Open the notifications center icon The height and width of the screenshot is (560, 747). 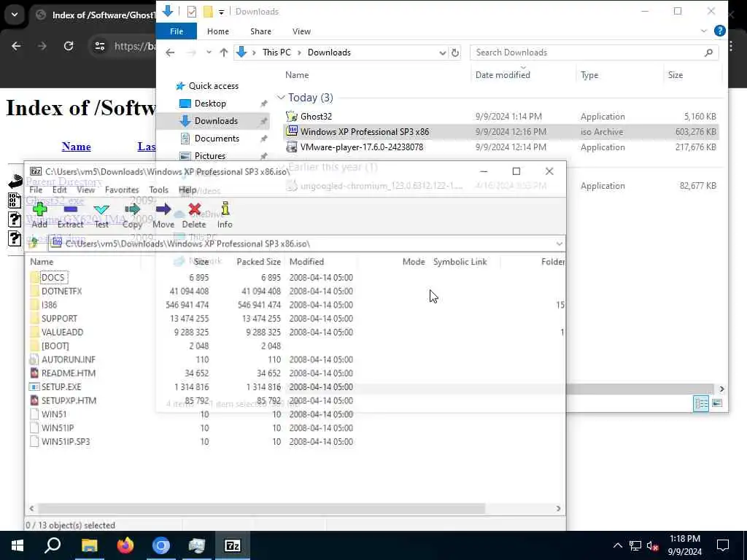723,545
